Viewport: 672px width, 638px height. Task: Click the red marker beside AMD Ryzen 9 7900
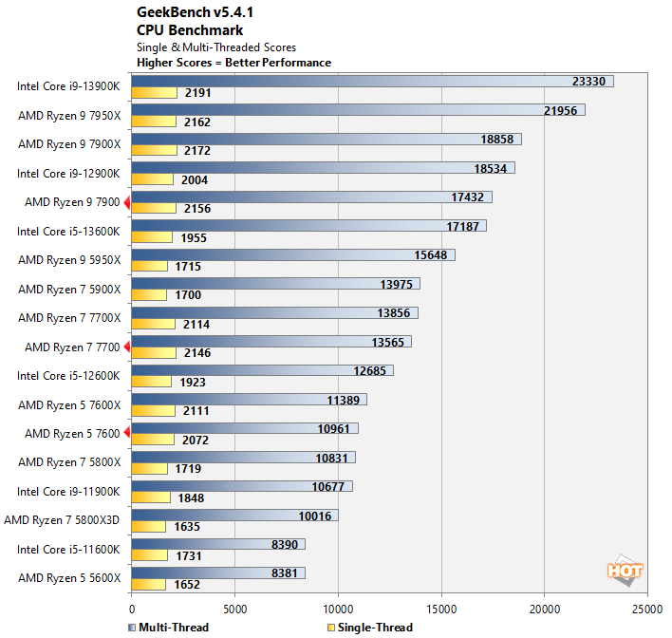[127, 202]
